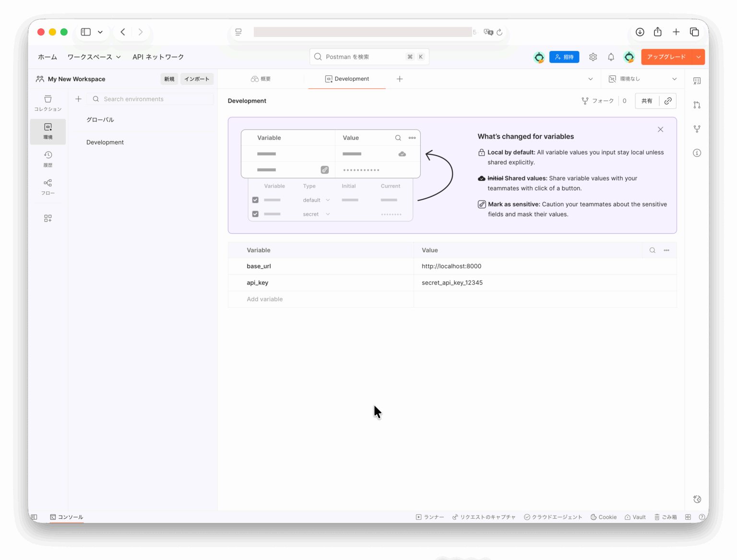Viewport: 737px width, 560px height.
Task: Open the コンソール console at the bottom
Action: [67, 517]
